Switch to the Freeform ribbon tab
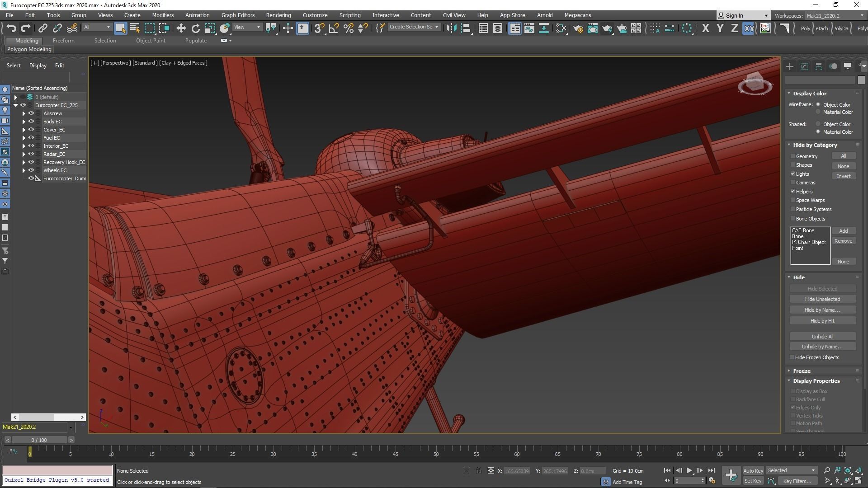The image size is (868, 488). [x=63, y=41]
